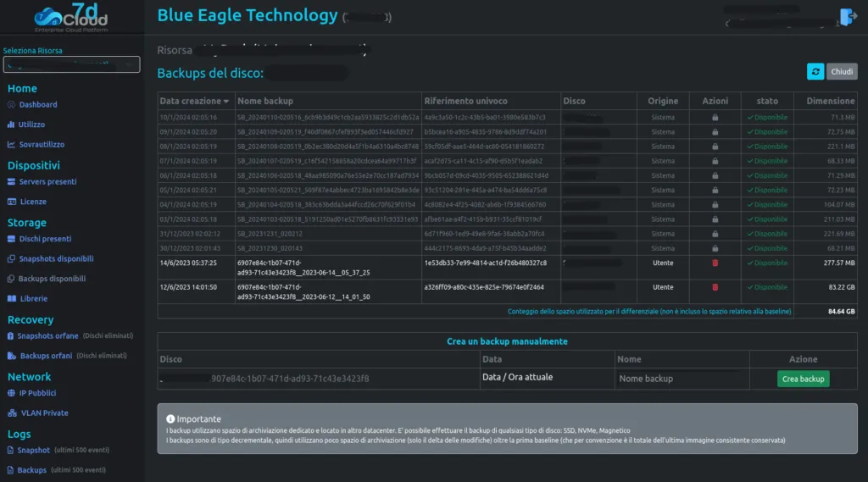Click the Backups disponibili icon
868x482 pixels.
tap(11, 279)
